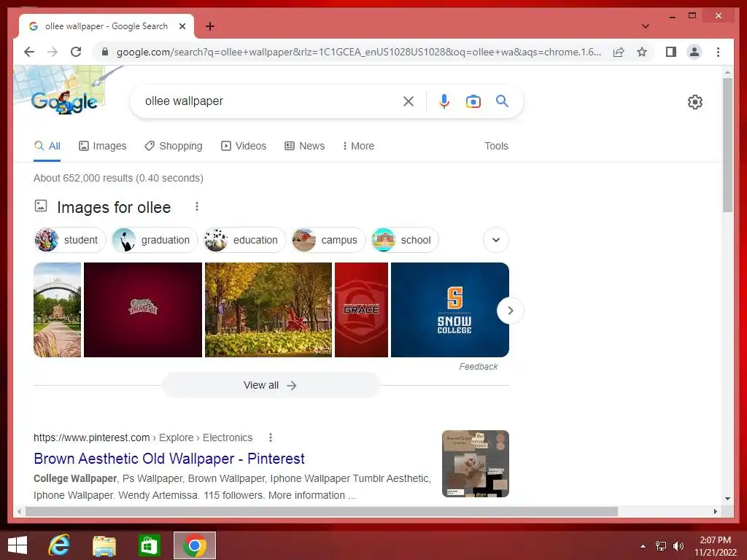Image resolution: width=747 pixels, height=560 pixels.
Task: Open options for the Pinterest result
Action: point(271,437)
